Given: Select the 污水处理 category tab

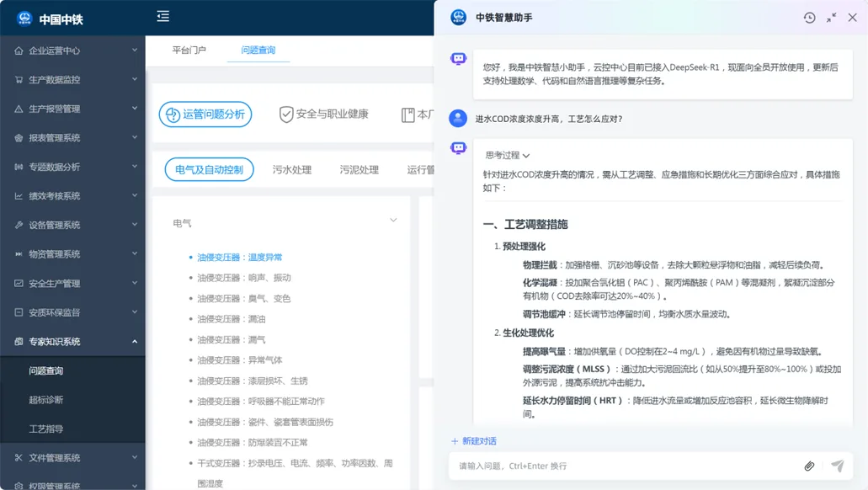Looking at the screenshot, I should [x=292, y=169].
